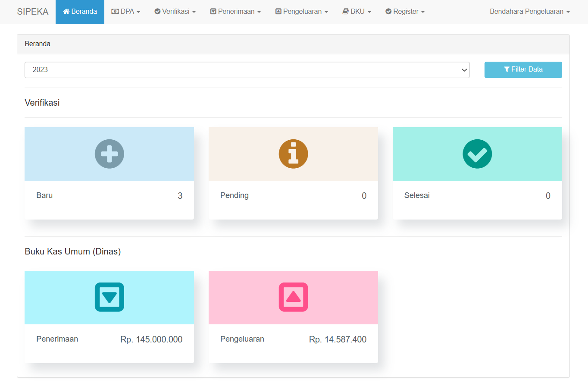Expand the Penerimaan navbar menu
Viewport: 588px width, 383px height.
point(235,12)
